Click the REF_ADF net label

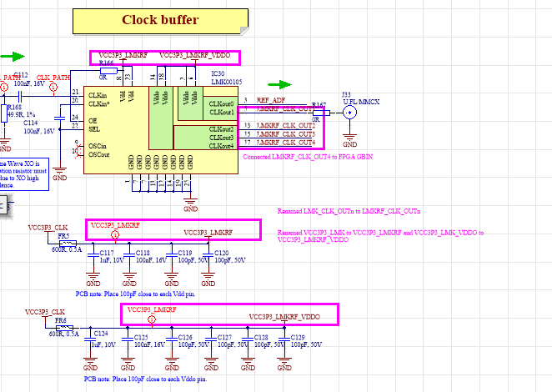coord(268,99)
